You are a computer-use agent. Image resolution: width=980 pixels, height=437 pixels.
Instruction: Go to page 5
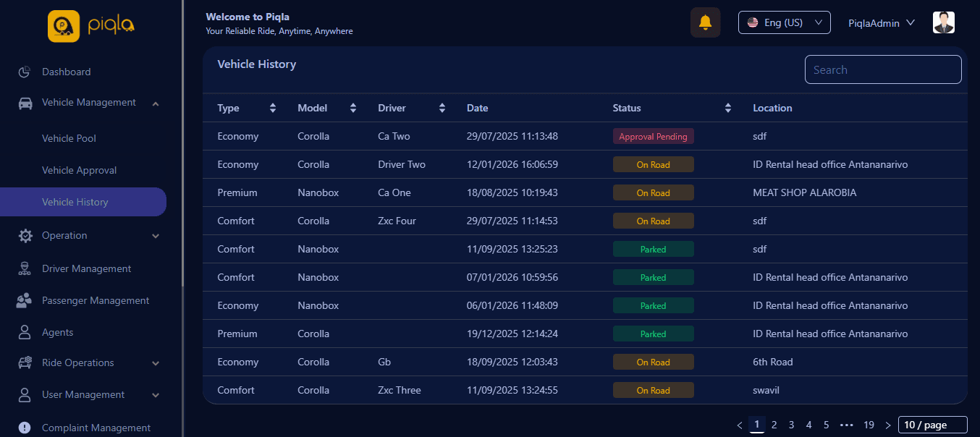pyautogui.click(x=827, y=425)
